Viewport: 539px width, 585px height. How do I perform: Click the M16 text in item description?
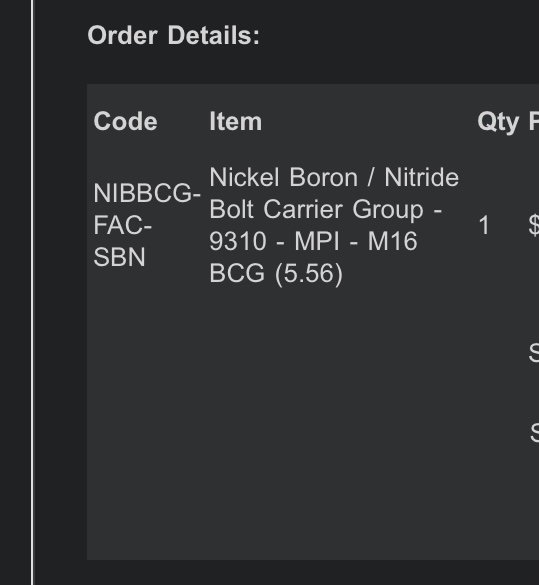[x=392, y=241]
